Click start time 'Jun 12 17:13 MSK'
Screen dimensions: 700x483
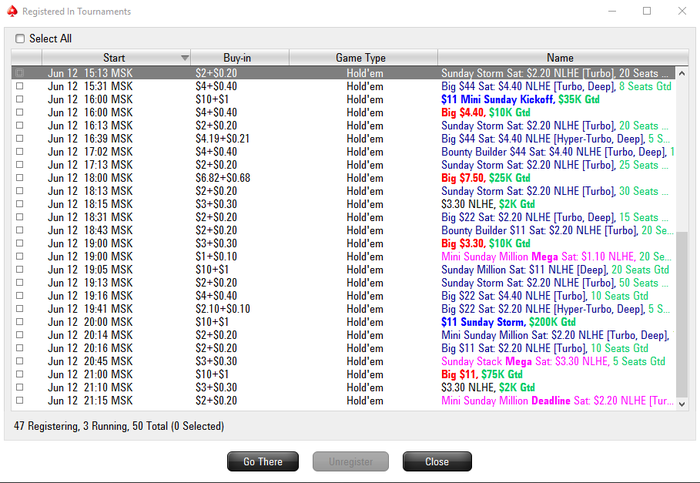point(90,165)
